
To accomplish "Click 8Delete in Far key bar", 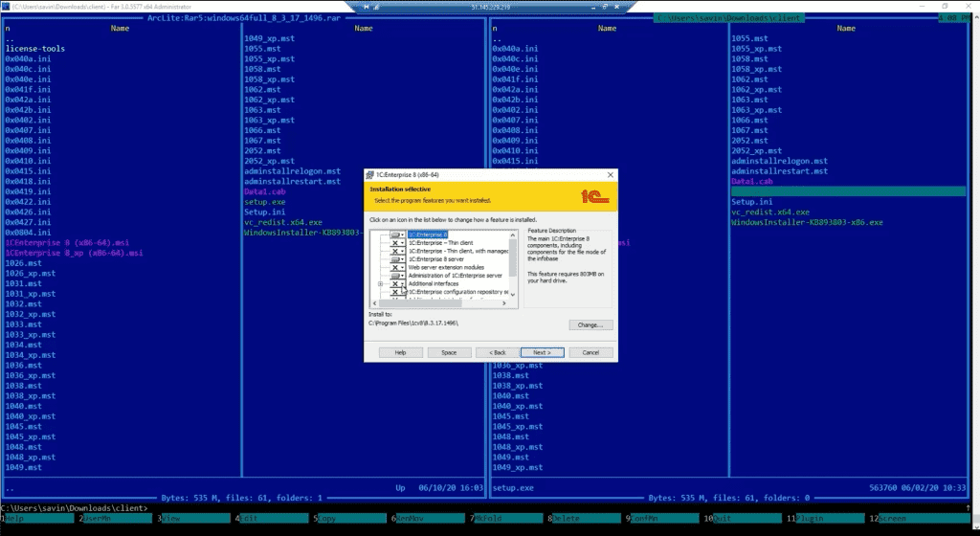I will coord(585,519).
